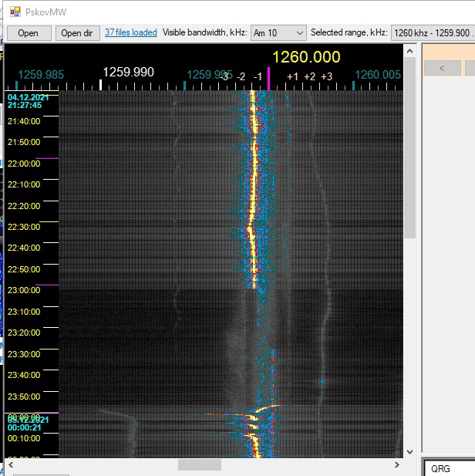Click the 23:10:00 time label
The image size is (475, 476).
click(24, 312)
